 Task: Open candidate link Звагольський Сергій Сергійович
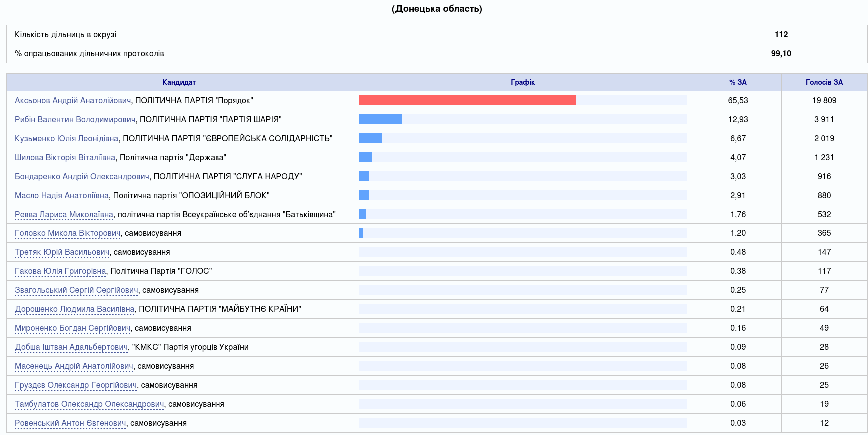pyautogui.click(x=76, y=290)
